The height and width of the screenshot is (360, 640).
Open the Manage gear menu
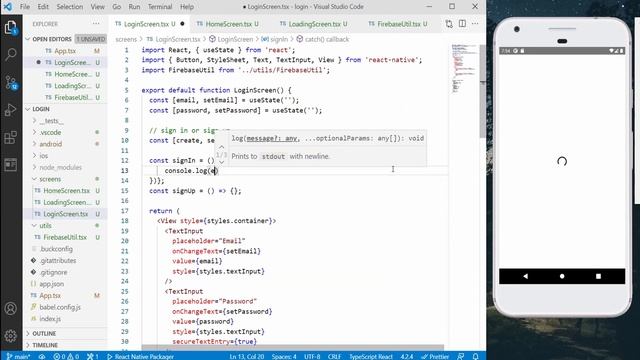point(11,336)
